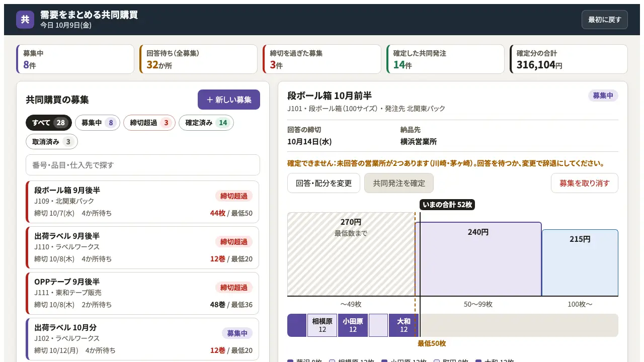Image resolution: width=644 pixels, height=362 pixels.
Task: Click the 240円 price tier bar
Action: pyautogui.click(x=478, y=259)
